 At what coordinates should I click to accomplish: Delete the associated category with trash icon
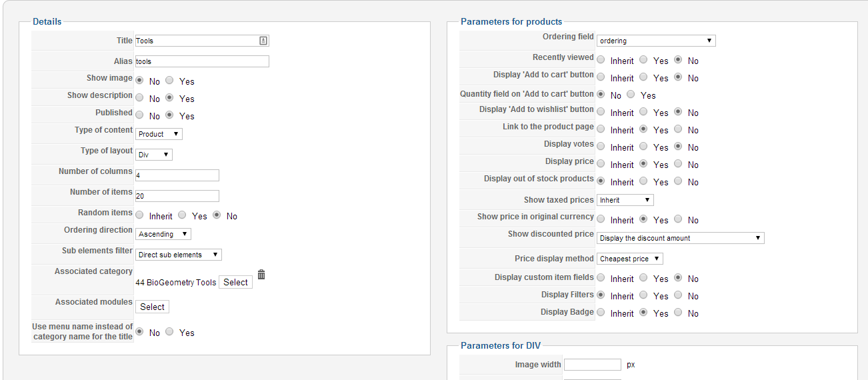[261, 275]
